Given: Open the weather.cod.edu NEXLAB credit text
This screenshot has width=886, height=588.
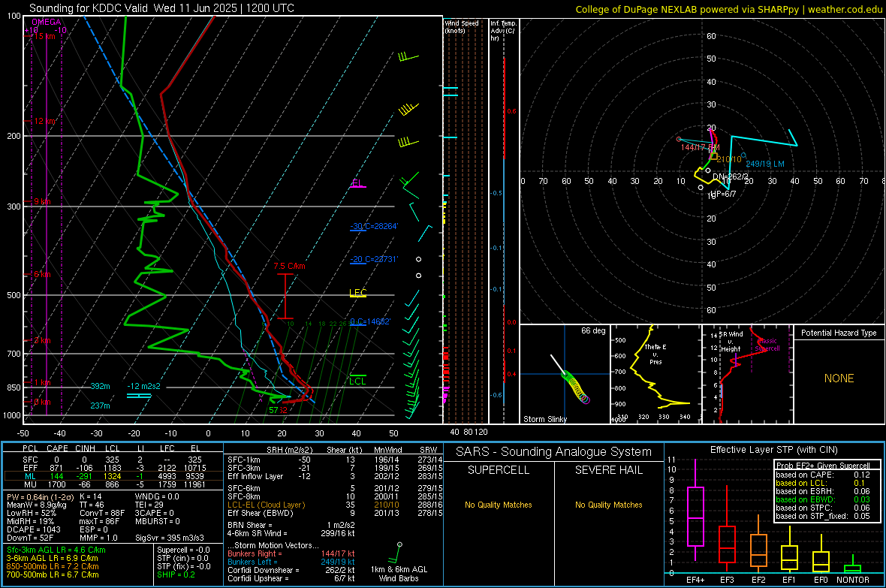Looking at the screenshot, I should 728,9.
